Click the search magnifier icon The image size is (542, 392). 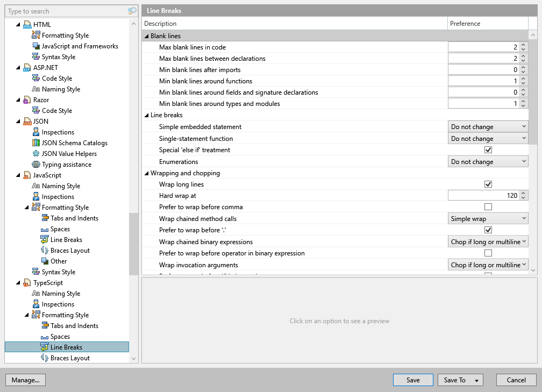(132, 11)
